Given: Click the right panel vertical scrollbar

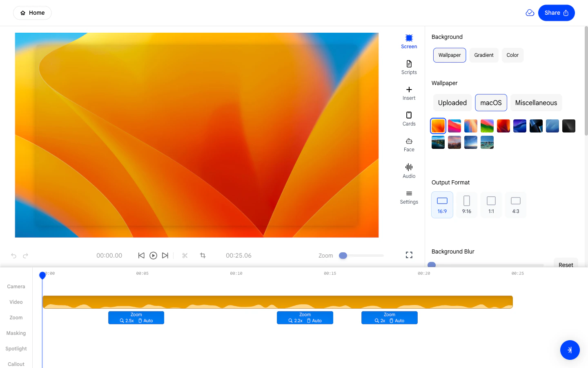Looking at the screenshot, I should click(x=586, y=81).
